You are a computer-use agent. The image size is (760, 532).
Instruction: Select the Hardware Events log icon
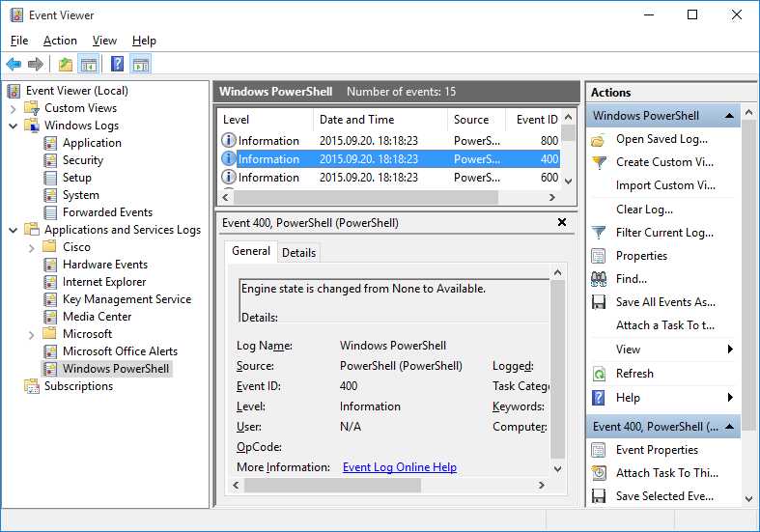(50, 265)
